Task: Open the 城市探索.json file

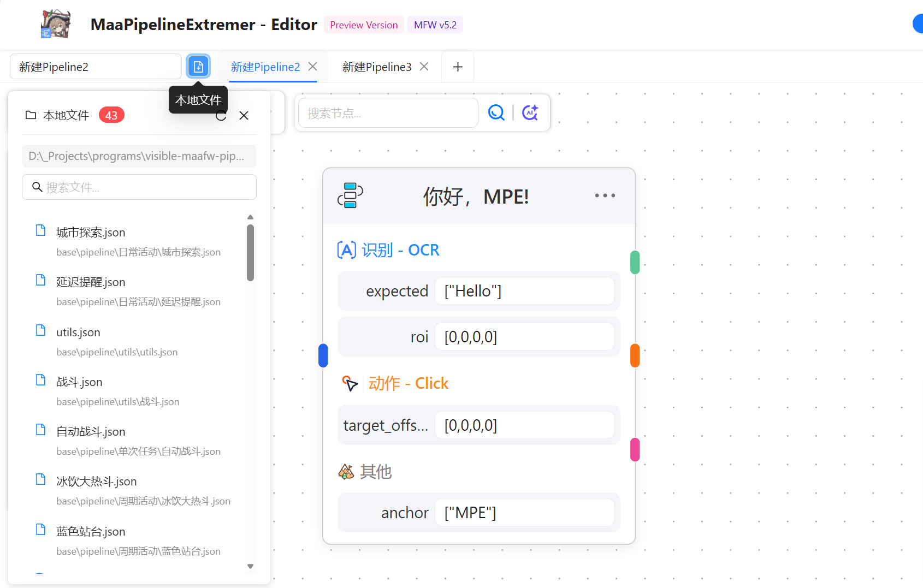Action: tap(91, 233)
